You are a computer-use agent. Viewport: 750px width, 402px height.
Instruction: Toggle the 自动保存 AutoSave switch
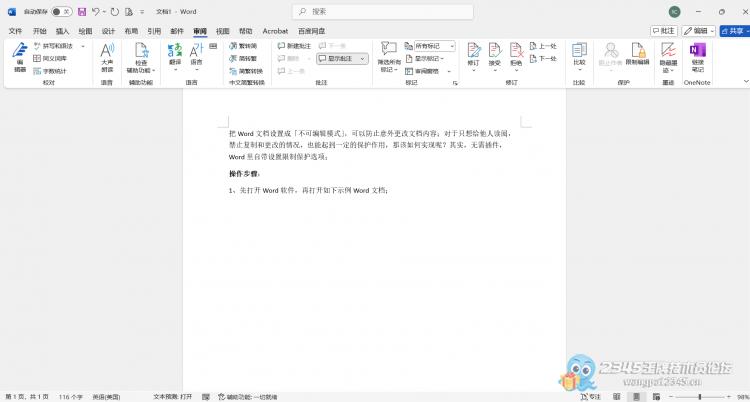[x=60, y=11]
